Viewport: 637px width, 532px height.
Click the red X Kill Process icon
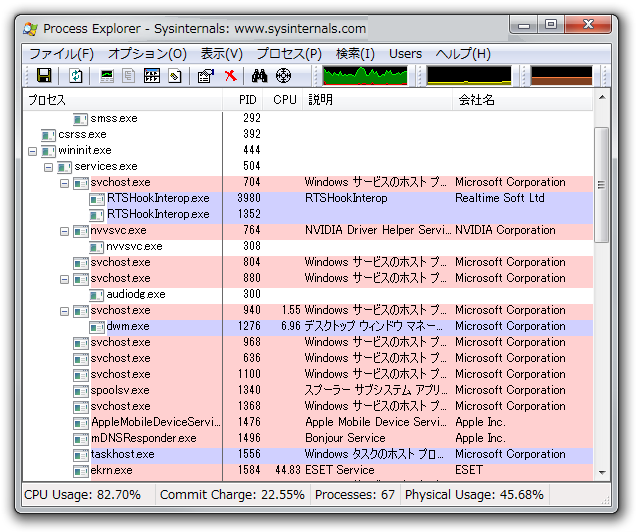click(x=230, y=75)
